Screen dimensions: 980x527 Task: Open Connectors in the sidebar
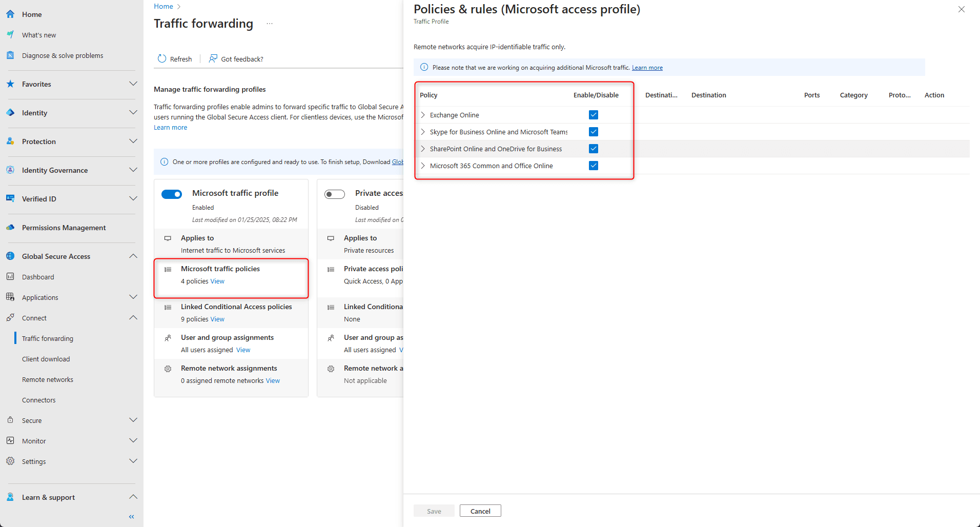pyautogui.click(x=39, y=400)
